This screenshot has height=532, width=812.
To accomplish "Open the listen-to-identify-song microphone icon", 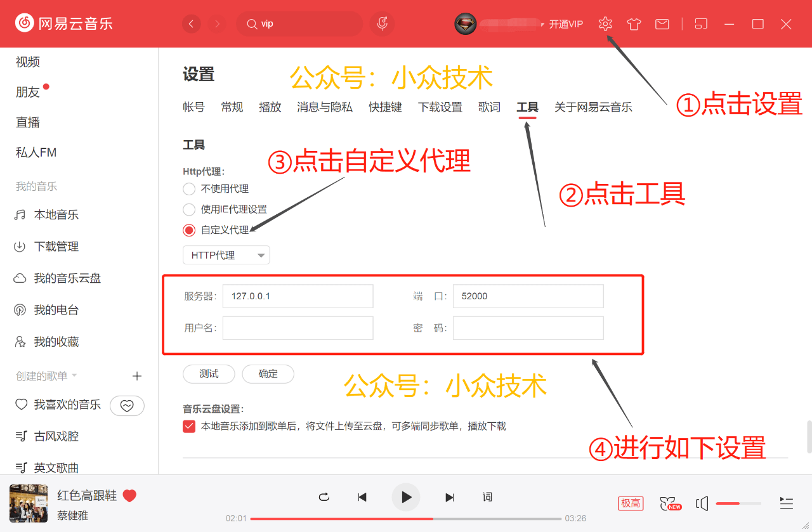I will 382,23.
